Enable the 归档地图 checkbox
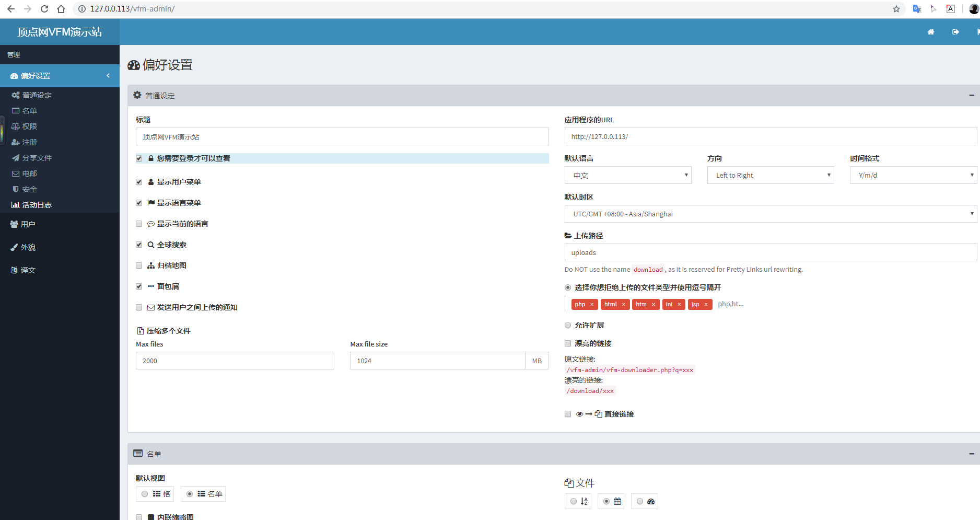Image resolution: width=980 pixels, height=520 pixels. tap(139, 265)
